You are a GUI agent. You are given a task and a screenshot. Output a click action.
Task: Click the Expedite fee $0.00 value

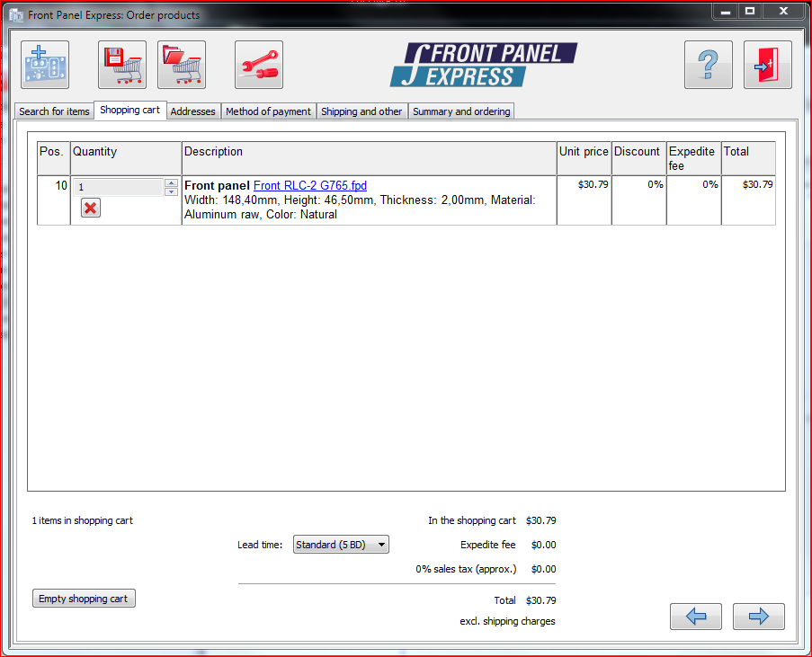click(543, 545)
